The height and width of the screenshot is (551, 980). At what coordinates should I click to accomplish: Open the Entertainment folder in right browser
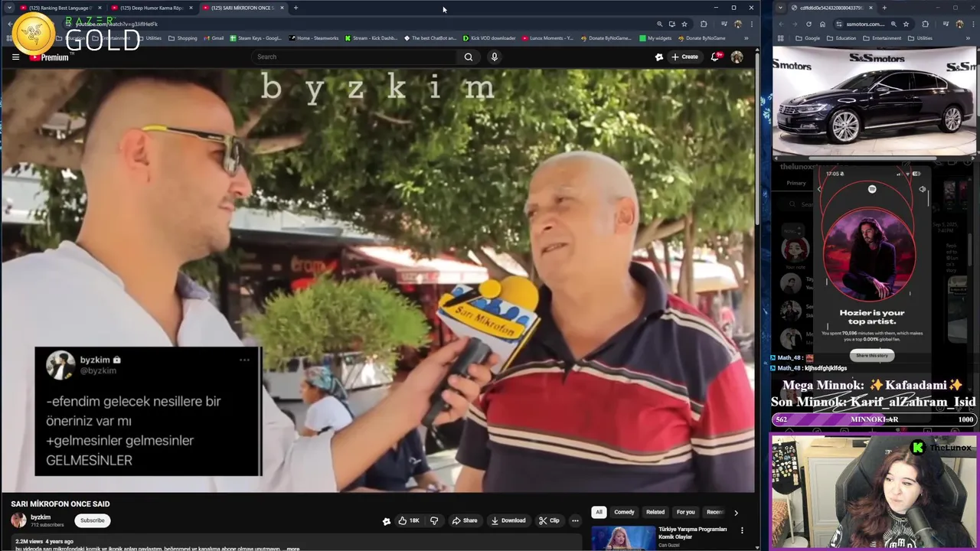pyautogui.click(x=882, y=38)
